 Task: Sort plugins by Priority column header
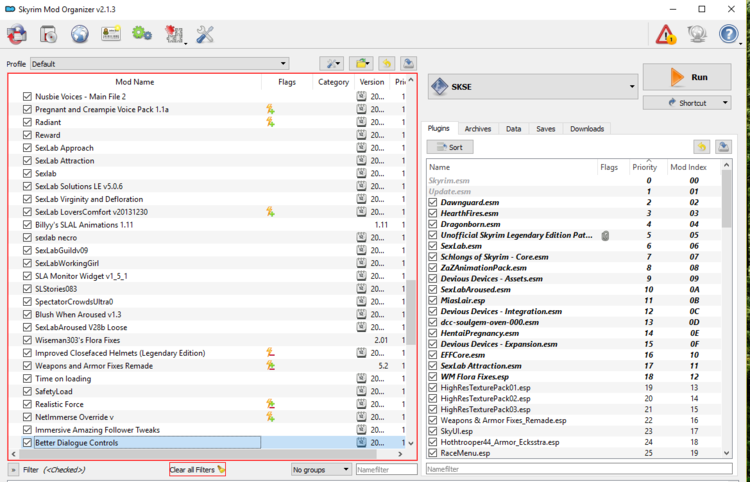645,167
